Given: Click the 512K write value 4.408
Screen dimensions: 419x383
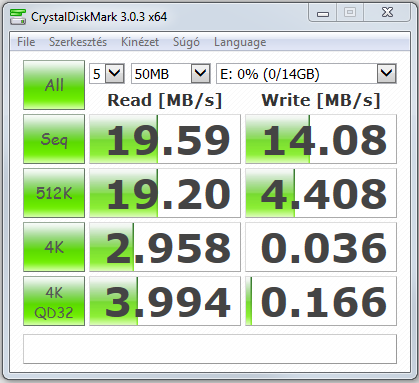Looking at the screenshot, I should click(x=321, y=193).
